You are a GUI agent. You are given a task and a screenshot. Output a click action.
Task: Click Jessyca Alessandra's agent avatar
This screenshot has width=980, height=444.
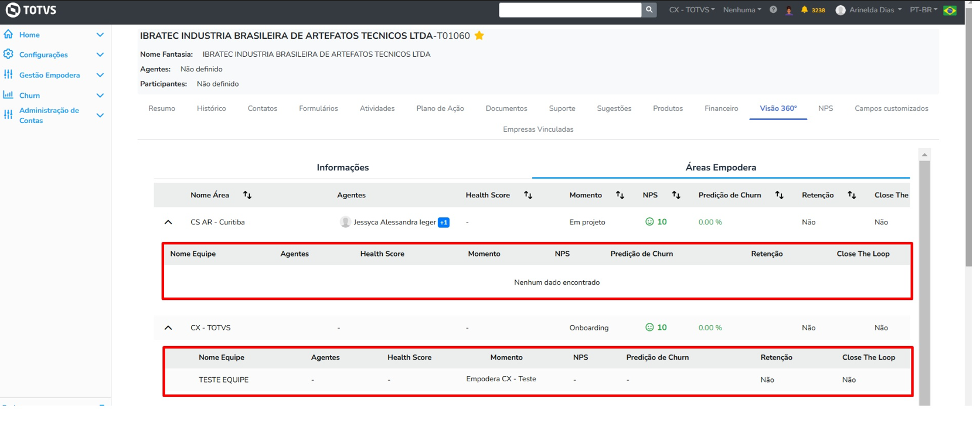tap(345, 222)
